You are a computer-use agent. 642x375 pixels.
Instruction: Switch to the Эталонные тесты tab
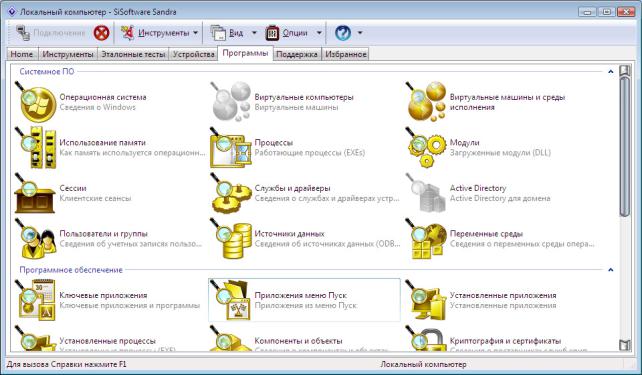133,54
